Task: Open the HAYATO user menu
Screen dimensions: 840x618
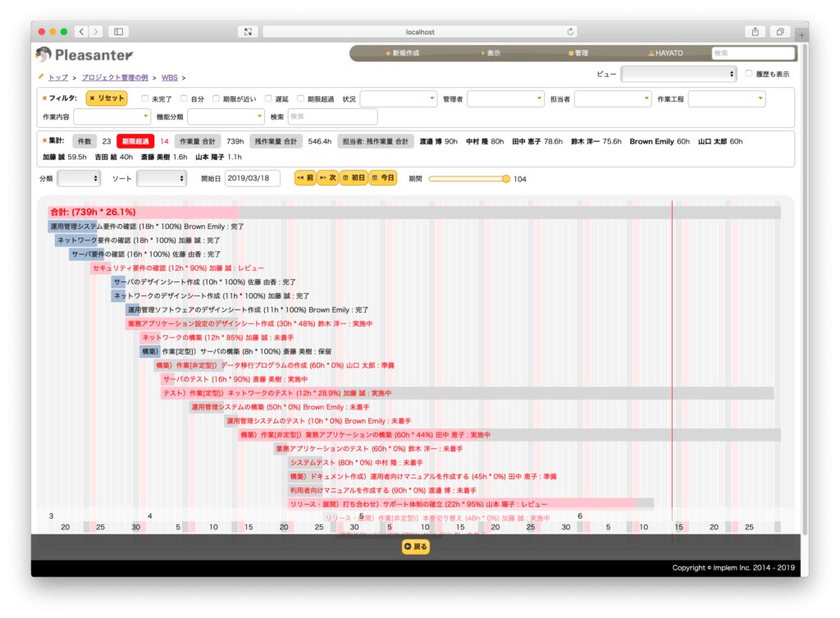Action: pyautogui.click(x=665, y=53)
